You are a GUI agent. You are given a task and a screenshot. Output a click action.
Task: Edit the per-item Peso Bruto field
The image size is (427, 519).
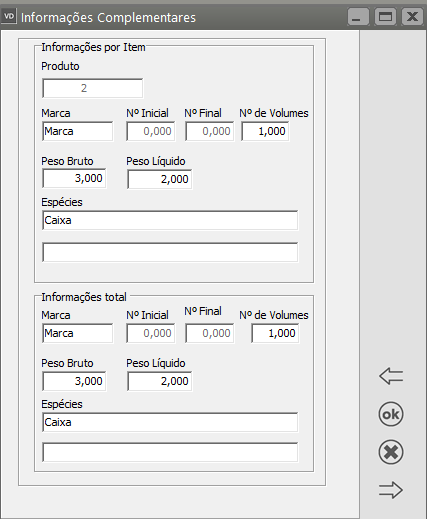click(74, 178)
